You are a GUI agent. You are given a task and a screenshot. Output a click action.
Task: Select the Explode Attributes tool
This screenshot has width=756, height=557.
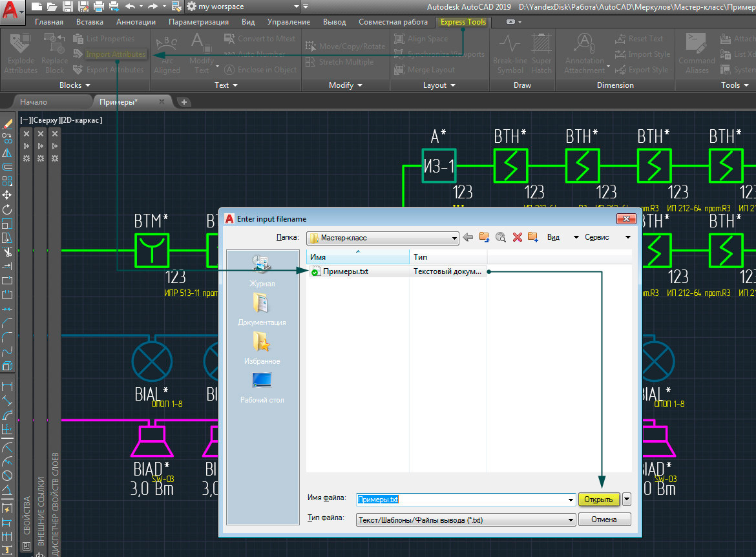[x=20, y=53]
